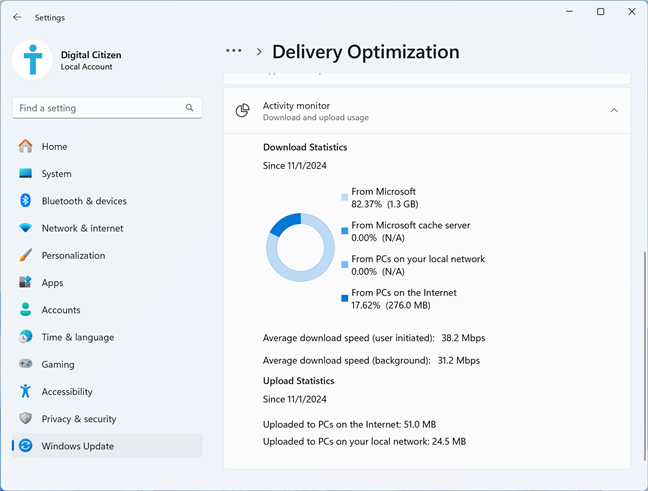Click the Time & language clock icon
648x491 pixels.
point(25,337)
